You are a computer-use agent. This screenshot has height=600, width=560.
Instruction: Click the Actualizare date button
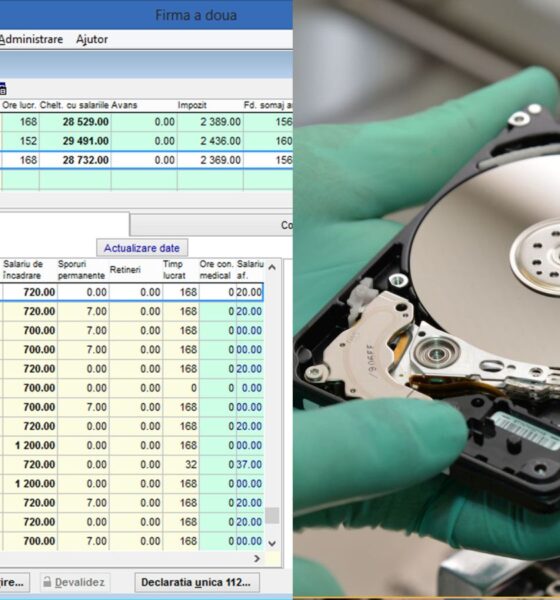point(142,248)
